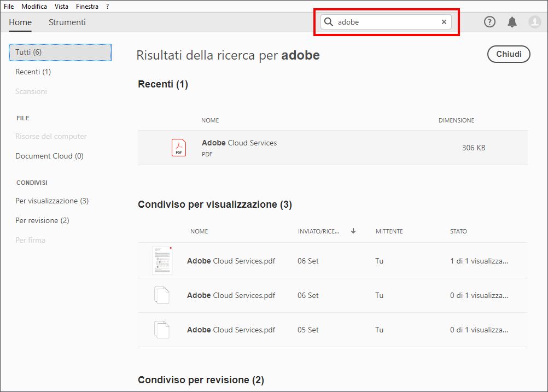Screen dimensions: 548x392
Task: Open the Finestra menu
Action: [x=87, y=7]
